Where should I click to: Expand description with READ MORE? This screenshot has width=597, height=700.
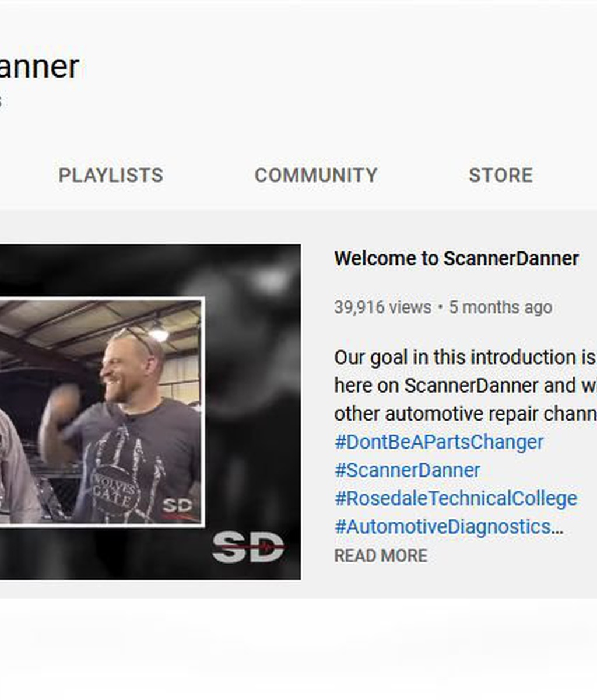coord(381,556)
